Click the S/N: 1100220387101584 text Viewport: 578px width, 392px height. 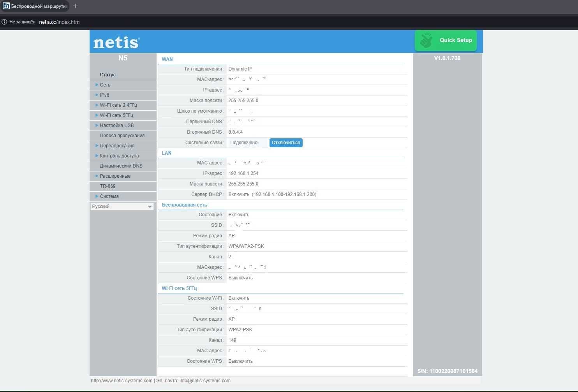click(x=448, y=371)
